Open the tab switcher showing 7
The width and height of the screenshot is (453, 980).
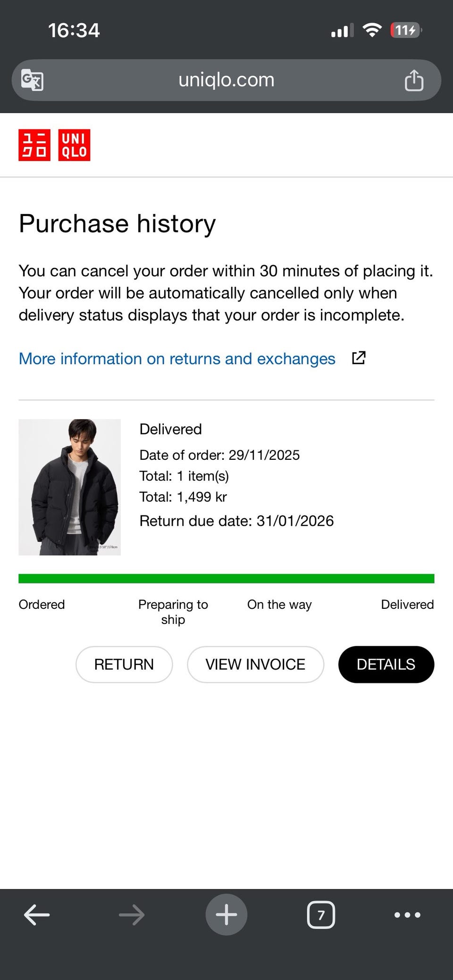tap(321, 914)
